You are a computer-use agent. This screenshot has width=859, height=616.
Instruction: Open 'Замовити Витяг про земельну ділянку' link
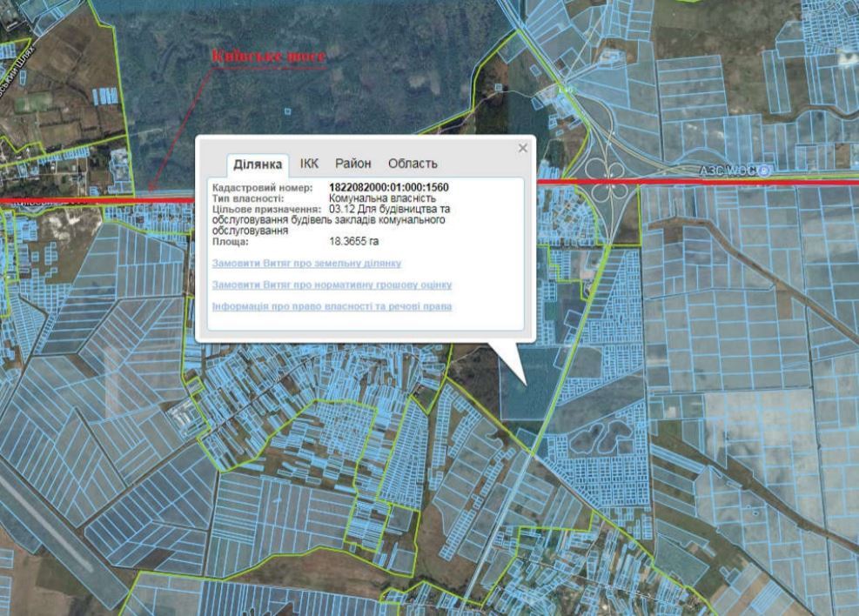click(x=306, y=263)
